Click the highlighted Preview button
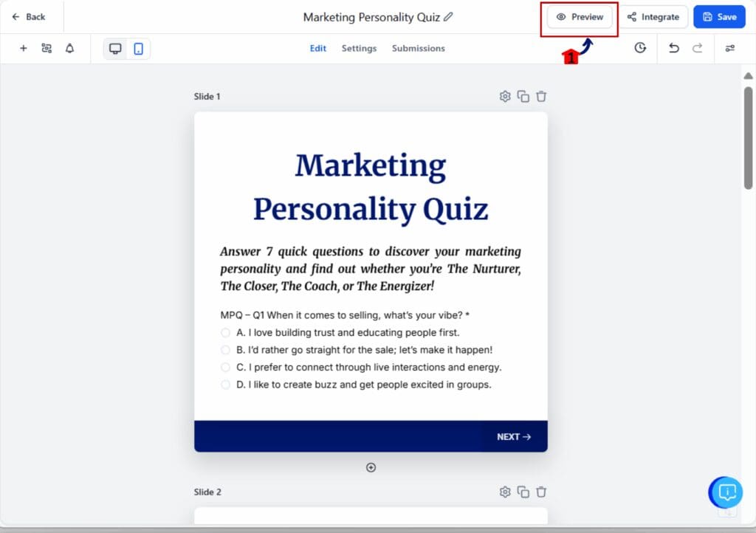 click(x=579, y=16)
